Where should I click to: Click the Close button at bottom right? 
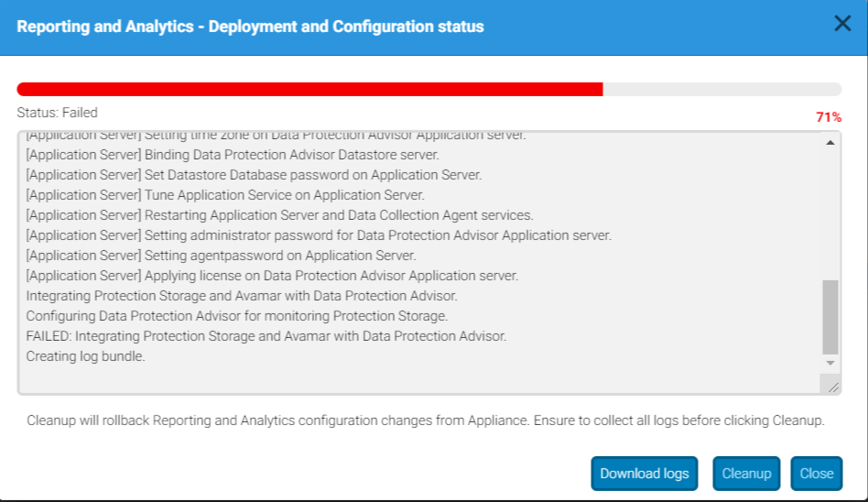(816, 474)
